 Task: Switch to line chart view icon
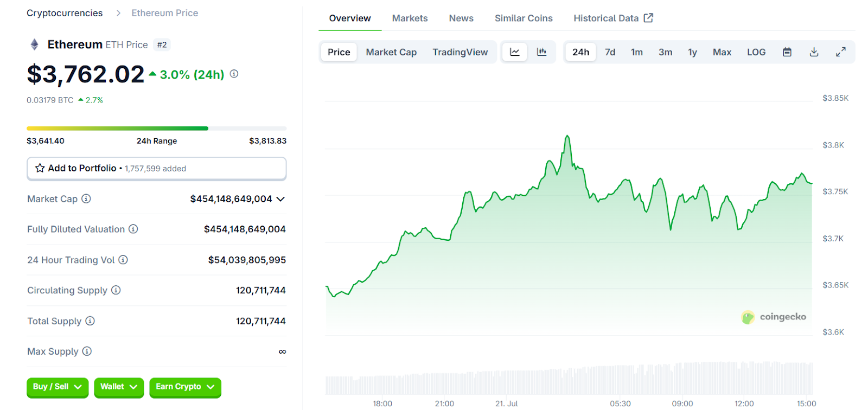pyautogui.click(x=515, y=52)
